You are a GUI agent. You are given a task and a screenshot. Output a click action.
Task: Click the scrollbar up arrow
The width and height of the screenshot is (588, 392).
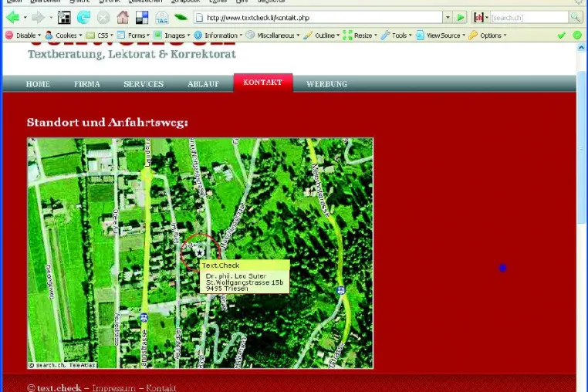click(581, 48)
